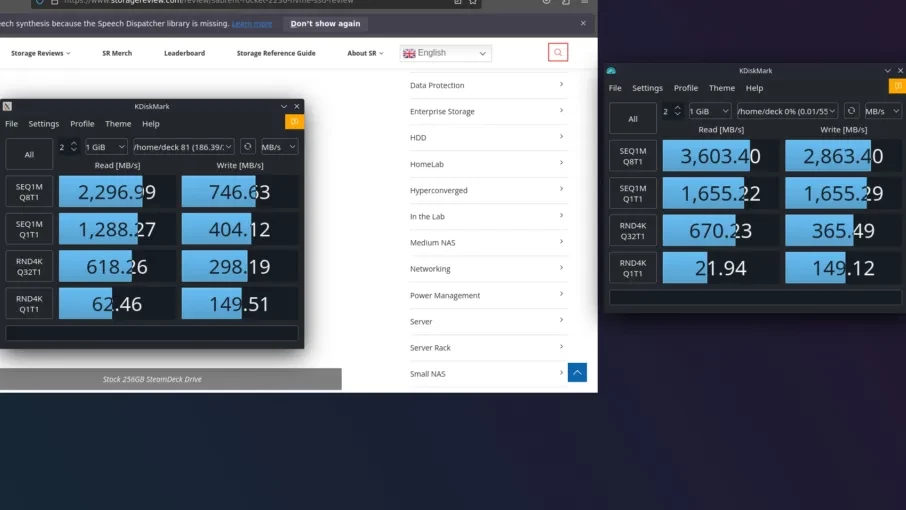Click the orange badge icon in left KDiskMark
Viewport: 906px width, 510px height.
[x=294, y=121]
